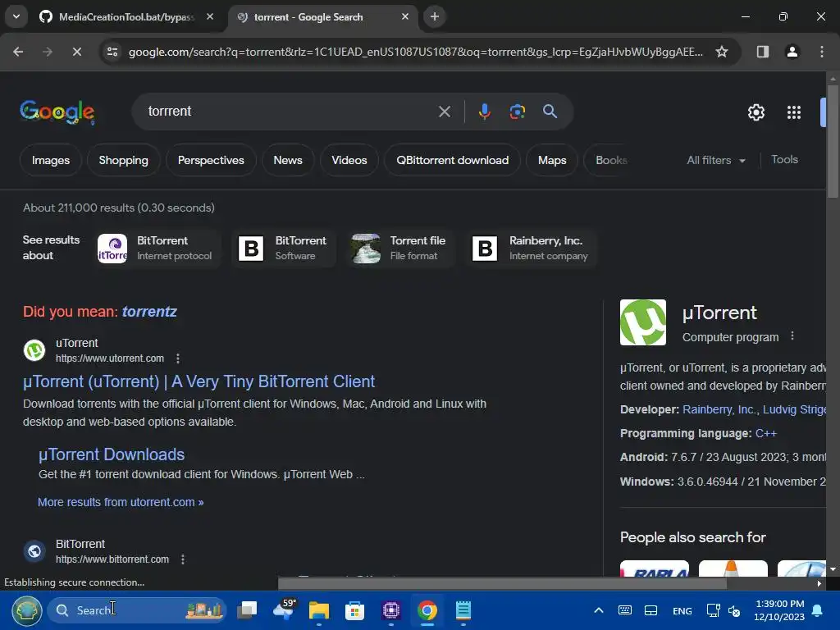Filter results by News
The height and width of the screenshot is (630, 840).
(x=288, y=160)
